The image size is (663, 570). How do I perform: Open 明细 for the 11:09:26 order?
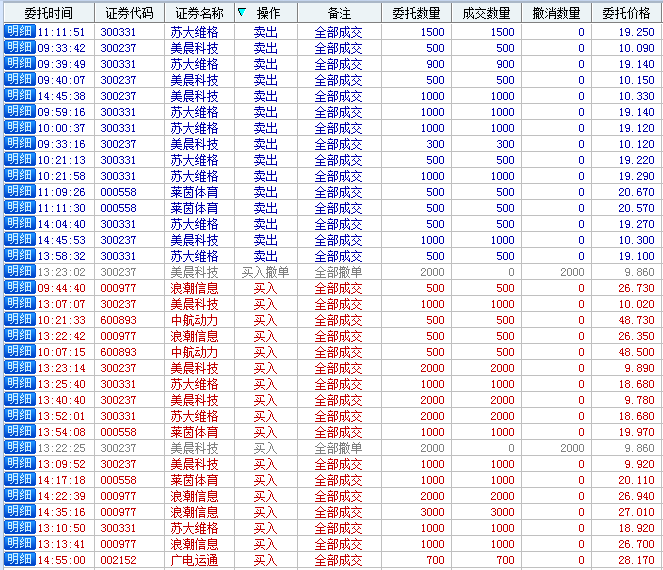coord(19,192)
